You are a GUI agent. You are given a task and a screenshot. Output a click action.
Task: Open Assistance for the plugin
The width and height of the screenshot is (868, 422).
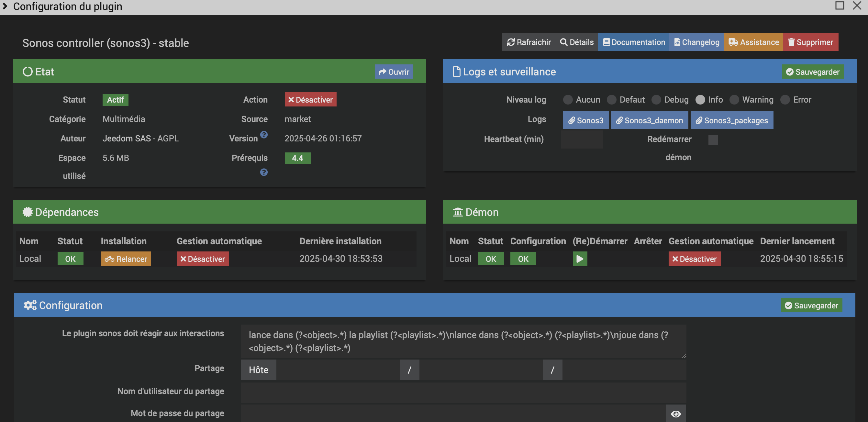coord(753,42)
